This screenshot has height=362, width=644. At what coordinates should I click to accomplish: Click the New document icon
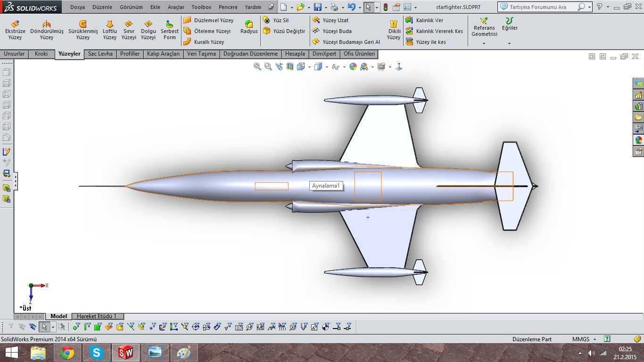click(283, 7)
